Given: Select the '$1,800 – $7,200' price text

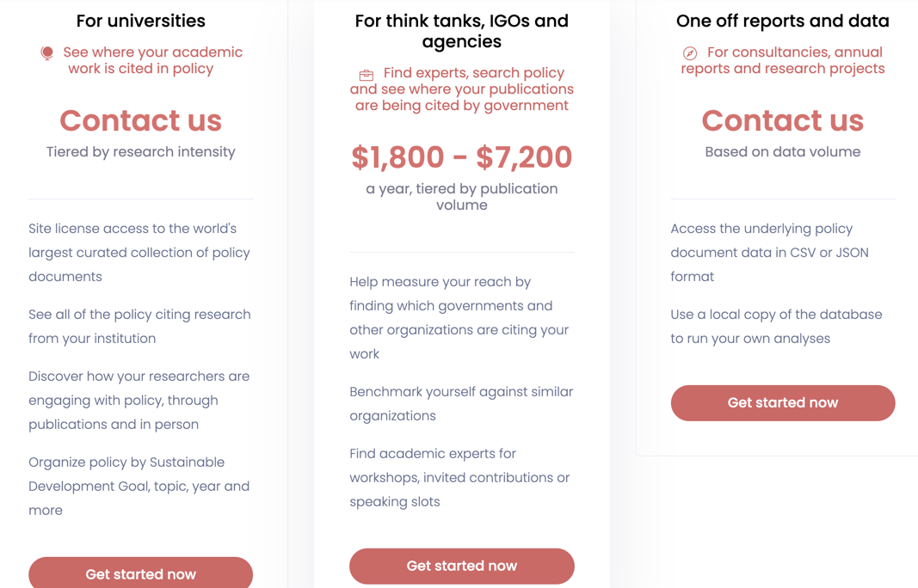Looking at the screenshot, I should [461, 157].
